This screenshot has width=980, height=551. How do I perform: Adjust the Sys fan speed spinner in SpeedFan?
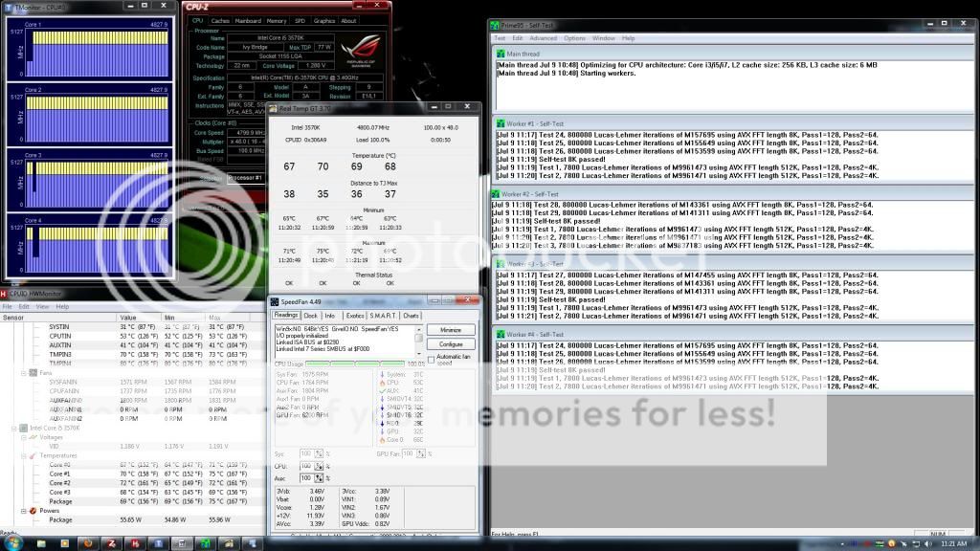tap(319, 453)
